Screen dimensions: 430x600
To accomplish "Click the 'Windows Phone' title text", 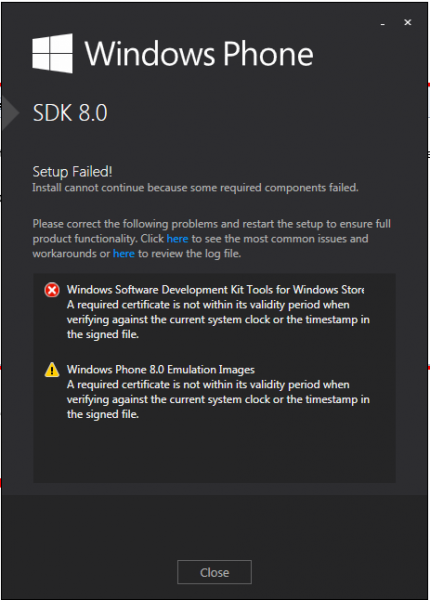I will pos(199,54).
